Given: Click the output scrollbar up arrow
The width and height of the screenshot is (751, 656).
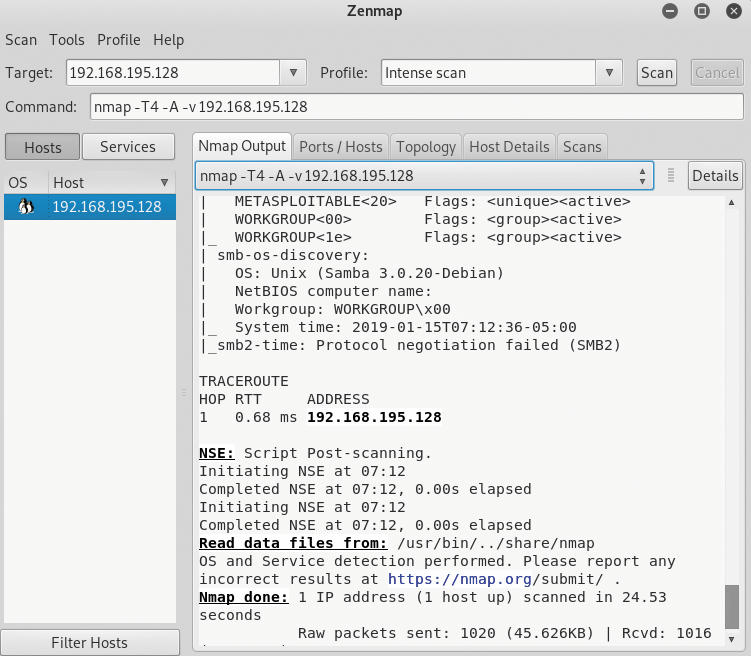Looking at the screenshot, I should (x=731, y=203).
